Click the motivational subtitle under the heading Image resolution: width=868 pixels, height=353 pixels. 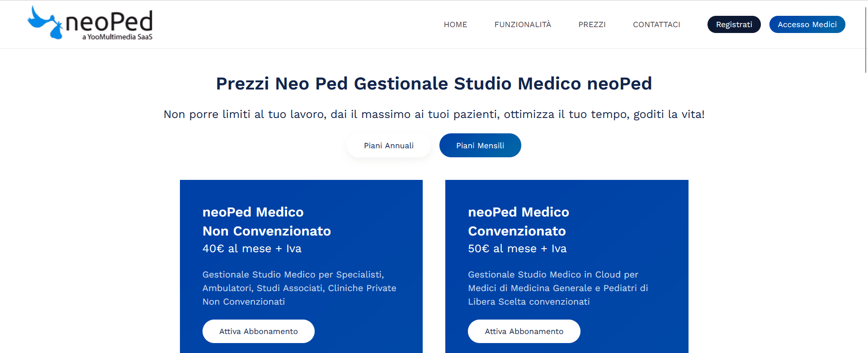pyautogui.click(x=434, y=114)
